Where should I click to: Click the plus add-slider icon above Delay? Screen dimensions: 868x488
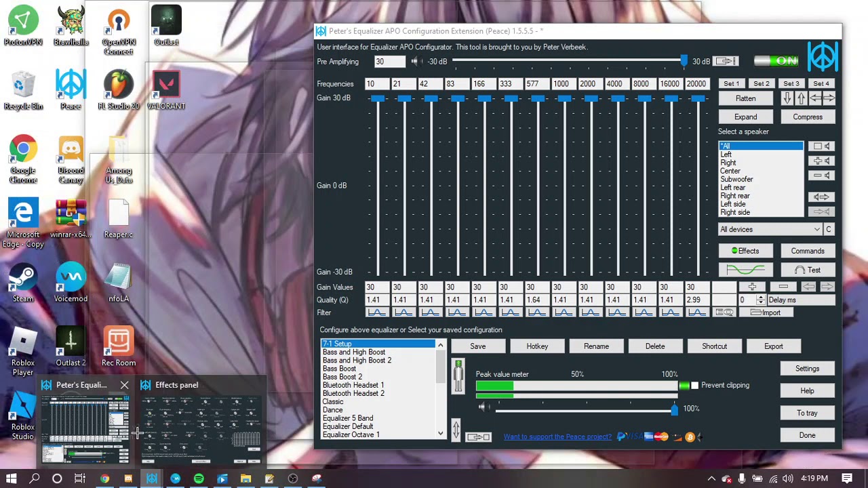pos(752,287)
